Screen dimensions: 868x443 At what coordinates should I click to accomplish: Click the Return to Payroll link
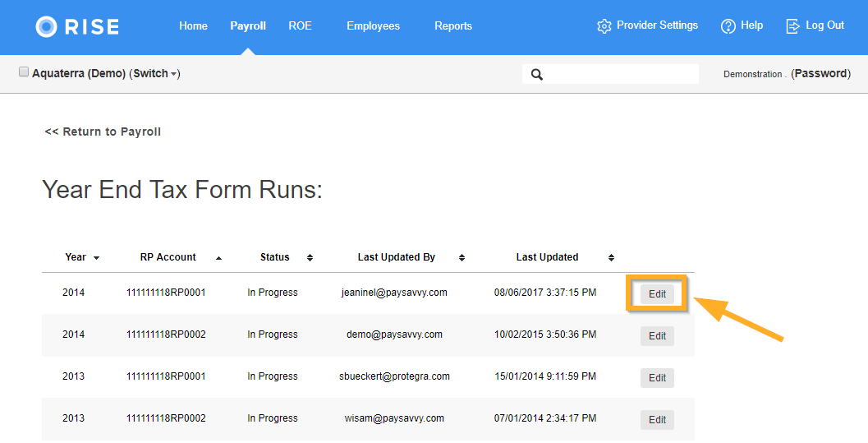coord(103,132)
